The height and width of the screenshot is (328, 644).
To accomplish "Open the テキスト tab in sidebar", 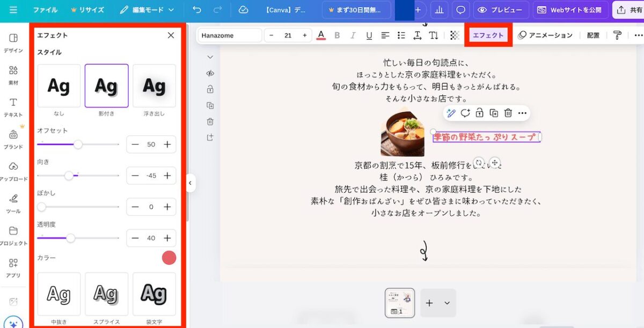I will [13, 107].
